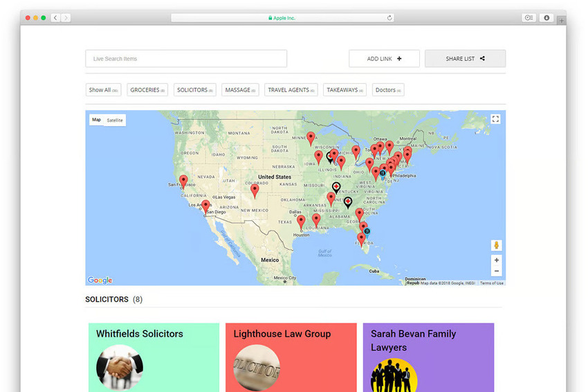Click the SOLICITORS (8) section heading
This screenshot has height=392, width=588.
(113, 299)
